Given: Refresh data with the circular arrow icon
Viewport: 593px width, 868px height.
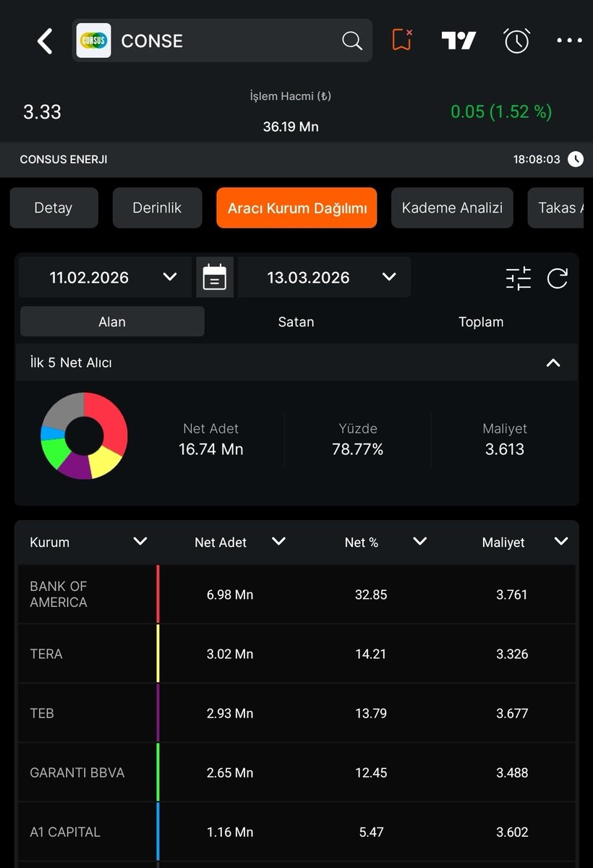Looking at the screenshot, I should [x=558, y=278].
